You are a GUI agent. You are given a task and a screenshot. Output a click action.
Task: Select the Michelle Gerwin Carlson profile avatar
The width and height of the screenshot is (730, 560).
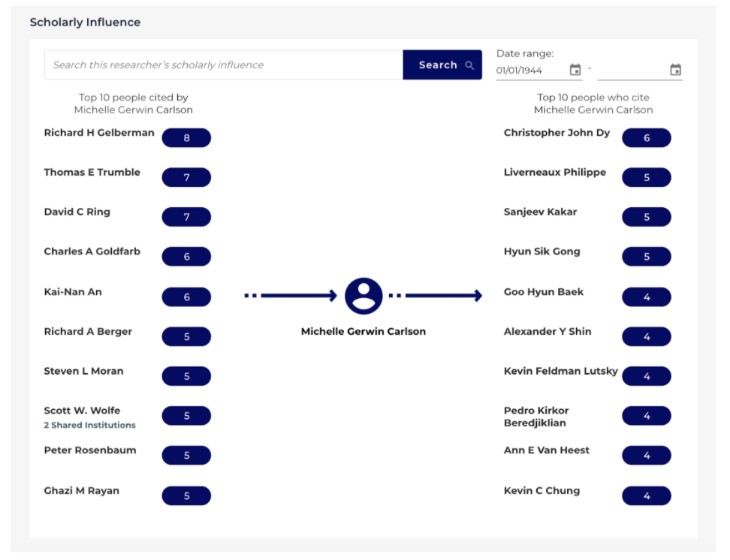(363, 296)
